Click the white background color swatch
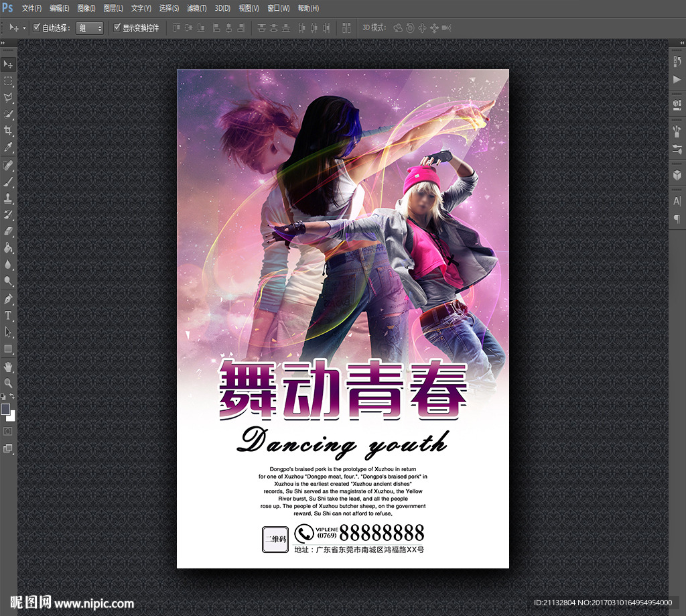The image size is (686, 616). (12, 417)
